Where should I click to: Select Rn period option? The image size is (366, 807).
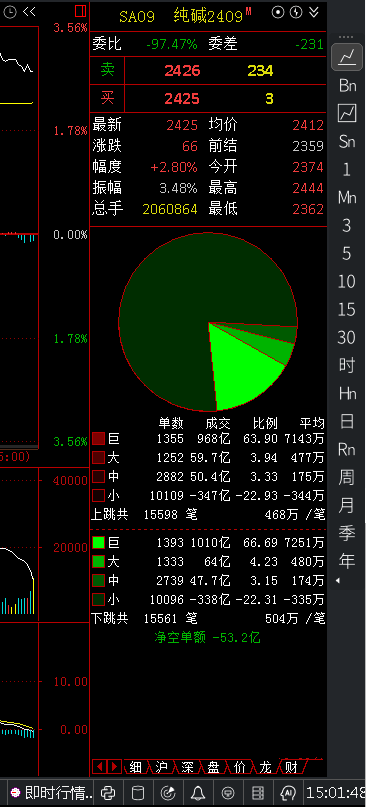pos(347,449)
